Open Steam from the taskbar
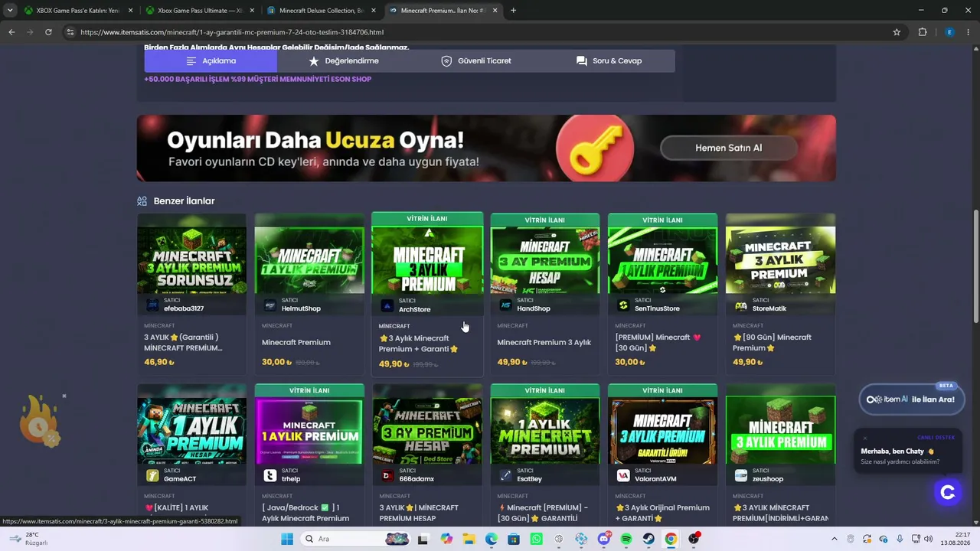This screenshot has width=980, height=551. point(648,539)
